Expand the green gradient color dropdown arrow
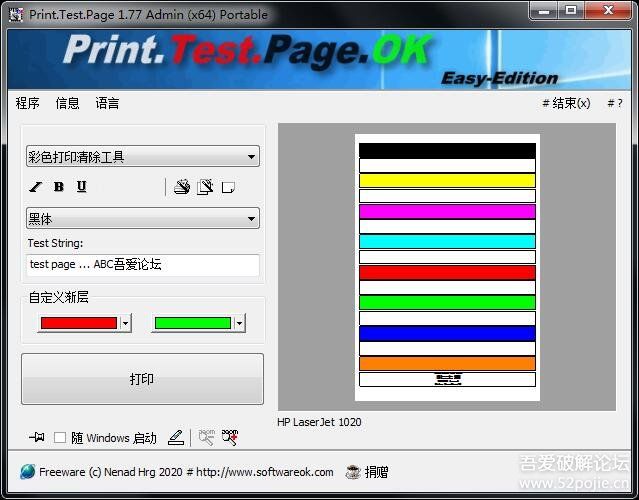The image size is (639, 500). [x=240, y=323]
